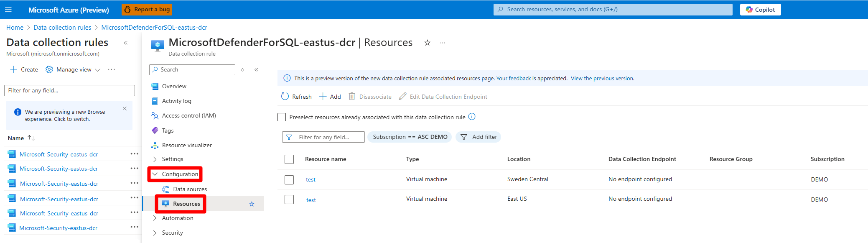Favorite this page with the title star
Viewport: 868px width, 243px height.
(x=427, y=43)
